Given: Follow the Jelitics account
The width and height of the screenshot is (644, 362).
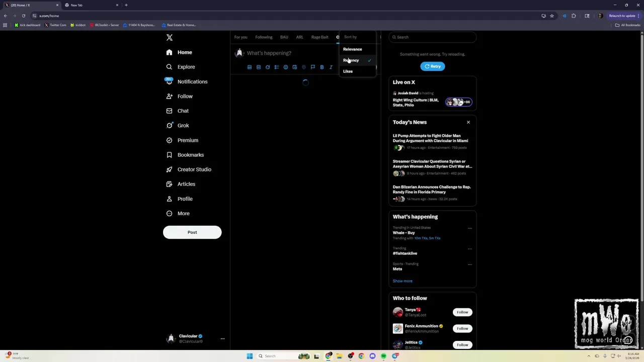Looking at the screenshot, I should pyautogui.click(x=462, y=345).
